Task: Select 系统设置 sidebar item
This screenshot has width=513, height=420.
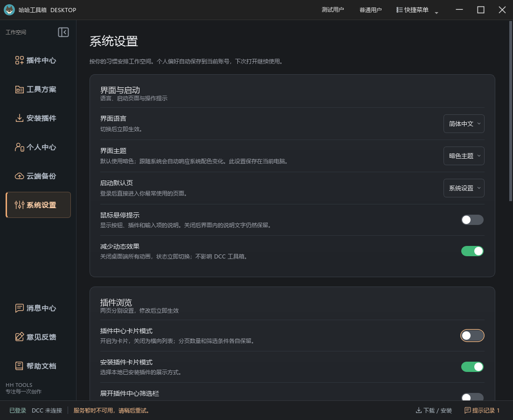Action: point(38,205)
